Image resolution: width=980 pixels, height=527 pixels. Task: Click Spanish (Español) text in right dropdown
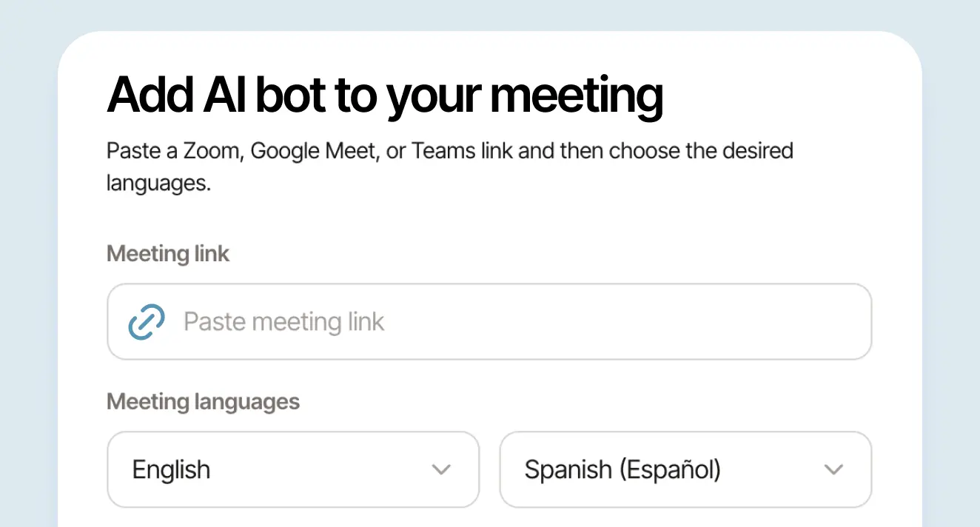[622, 469]
